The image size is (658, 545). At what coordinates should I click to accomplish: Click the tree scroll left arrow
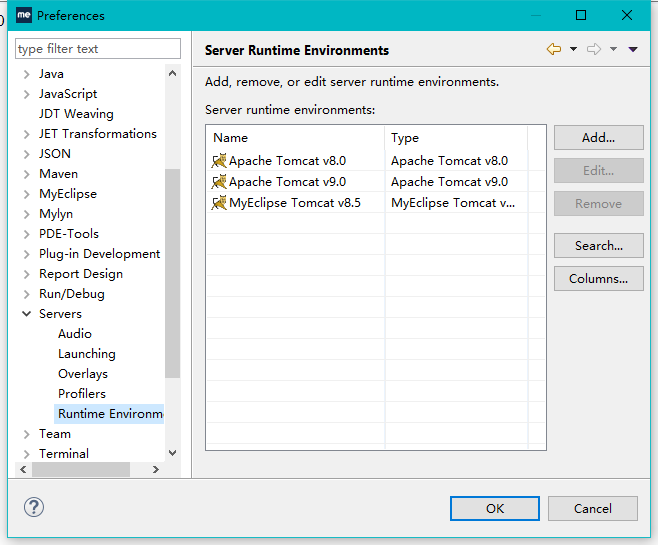point(24,469)
